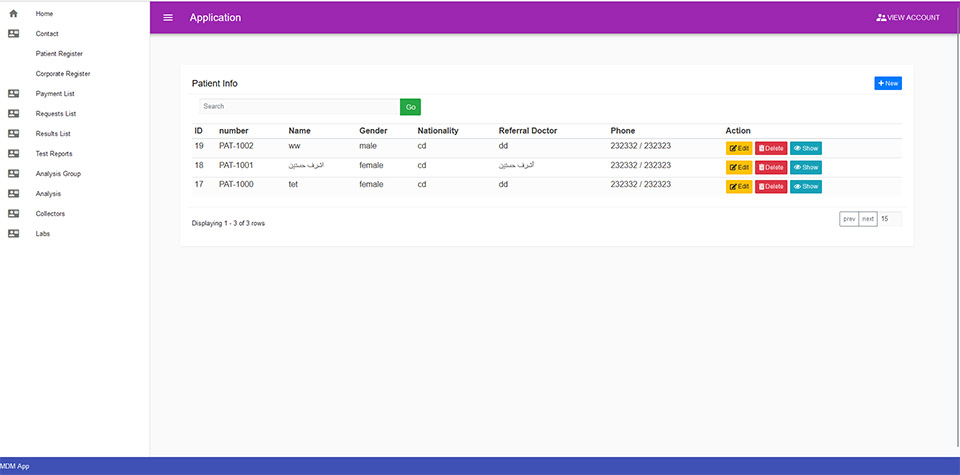The width and height of the screenshot is (960, 475).
Task: Click the Gender column header
Action: coord(373,131)
